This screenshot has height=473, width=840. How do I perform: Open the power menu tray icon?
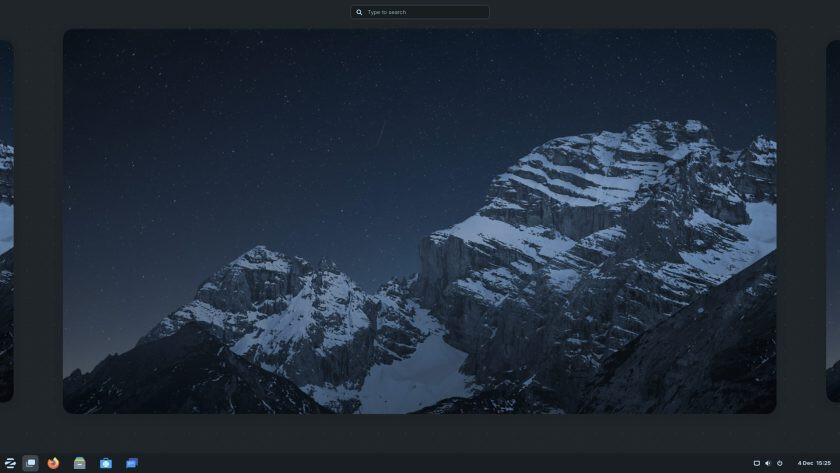[x=780, y=463]
